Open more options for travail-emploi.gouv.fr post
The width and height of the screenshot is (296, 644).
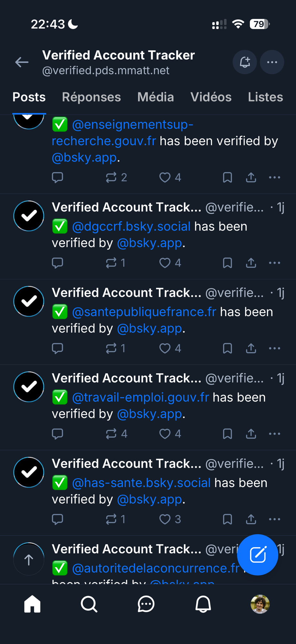click(274, 434)
